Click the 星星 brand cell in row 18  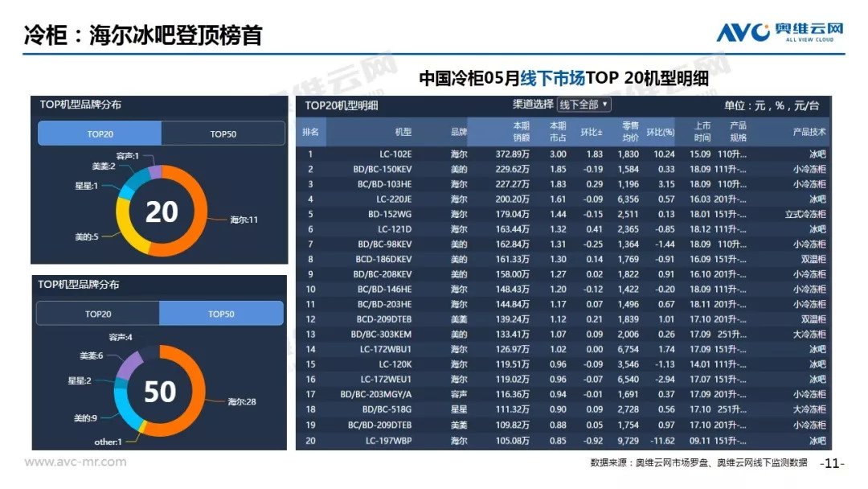[458, 409]
